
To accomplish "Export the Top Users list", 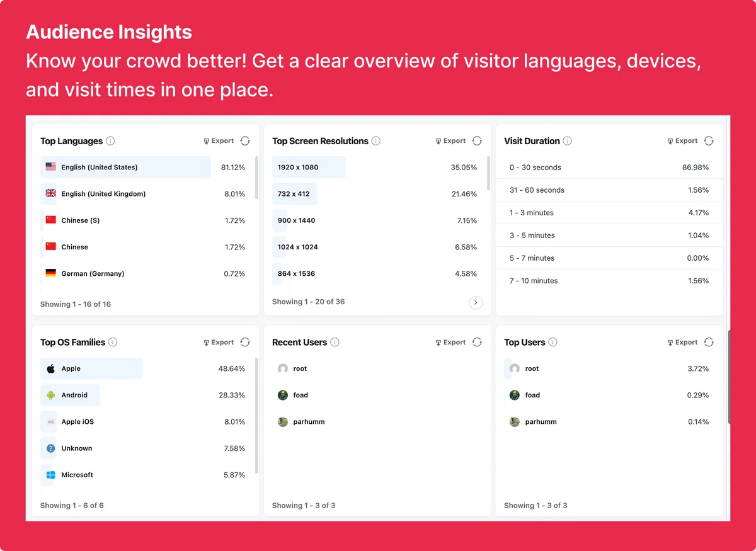I will tap(682, 343).
